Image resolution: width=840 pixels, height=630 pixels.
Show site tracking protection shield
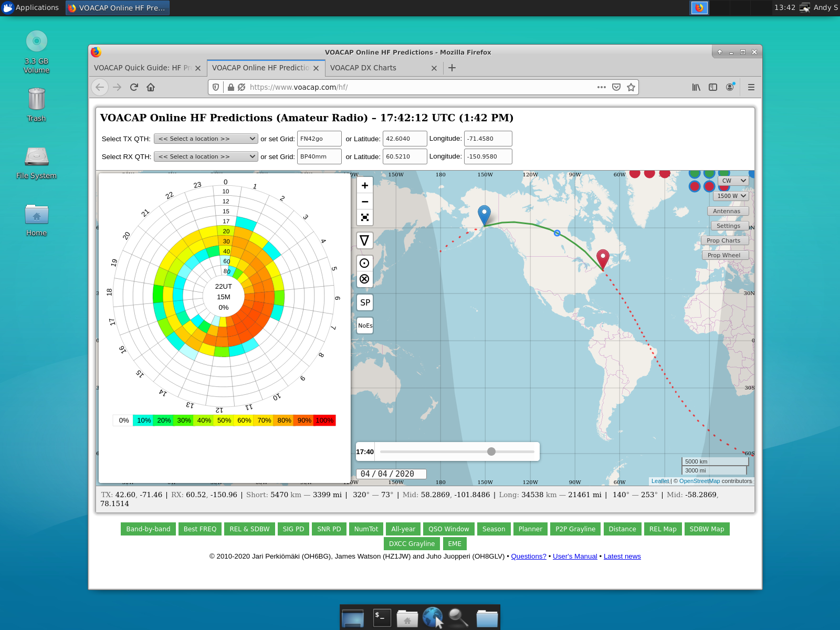tap(216, 87)
